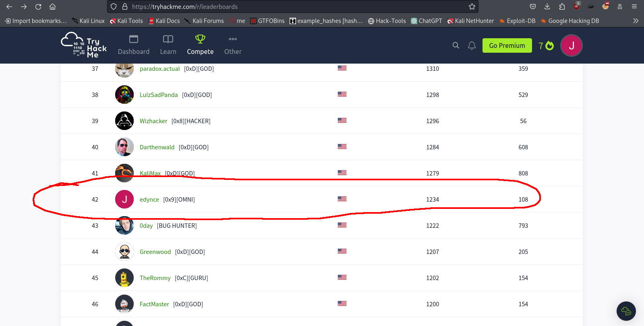Image resolution: width=644 pixels, height=326 pixels.
Task: Bookmark this page with the star icon
Action: (472, 6)
